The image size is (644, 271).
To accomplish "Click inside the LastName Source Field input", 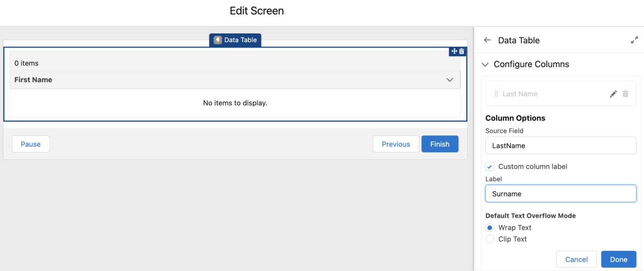I will [x=561, y=145].
